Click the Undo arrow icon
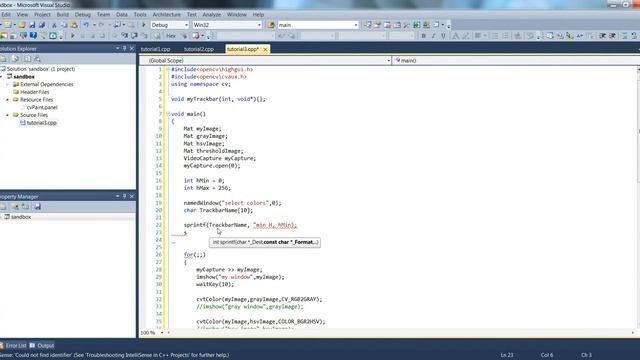640x360 pixels. 86,25
